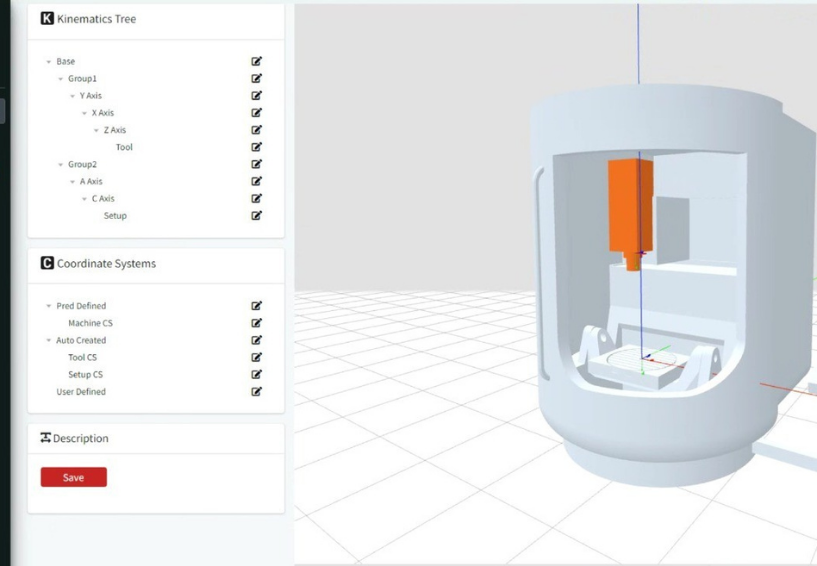This screenshot has height=566, width=817.
Task: Select Setup CS in coordinate systems
Action: pyautogui.click(x=85, y=375)
